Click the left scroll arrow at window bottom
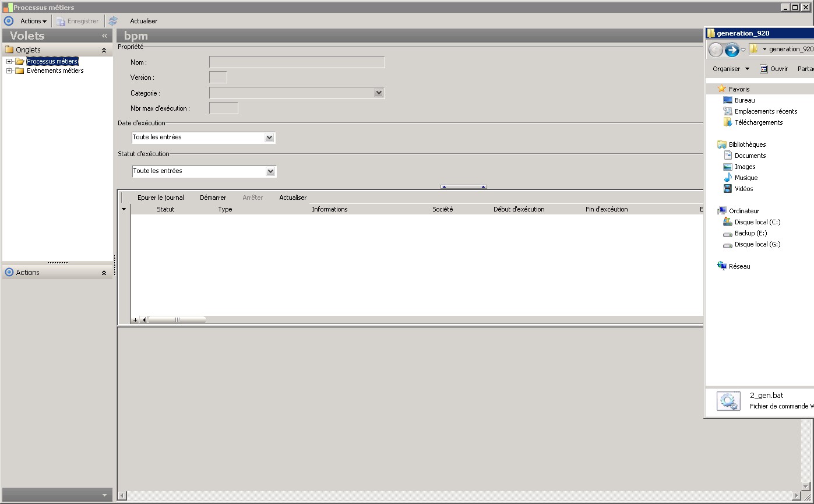This screenshot has width=814, height=504. (122, 496)
